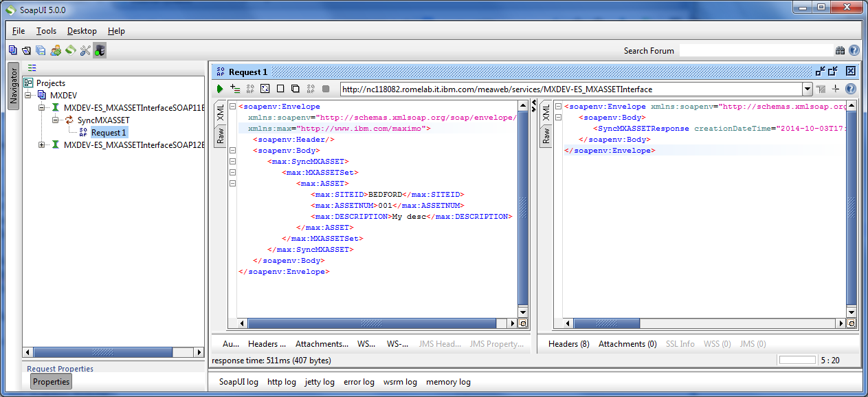Open the request Attachments tab

coord(322,344)
